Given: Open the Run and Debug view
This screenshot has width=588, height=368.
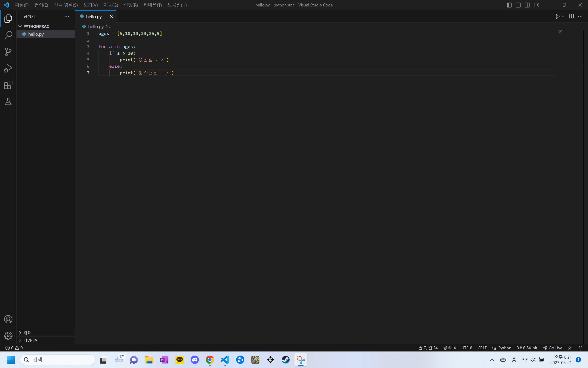Looking at the screenshot, I should (x=8, y=68).
